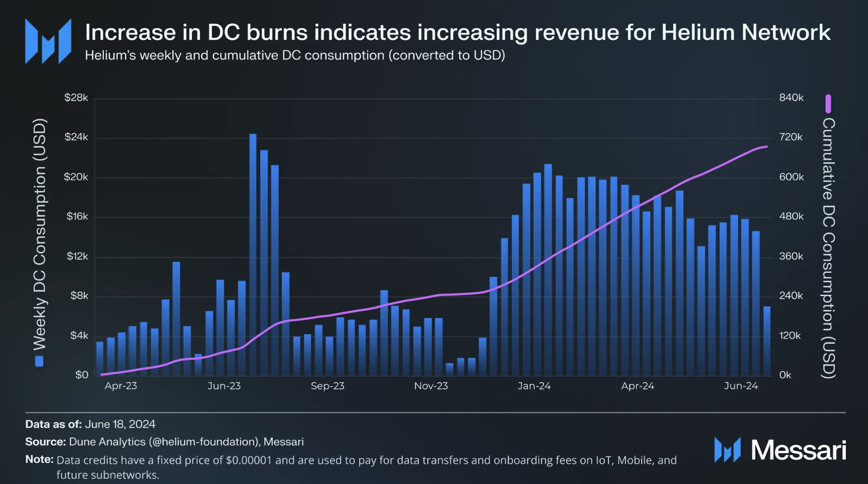Select the blue Weekly DC Consumption legend swatch
The width and height of the screenshot is (868, 484).
39,361
